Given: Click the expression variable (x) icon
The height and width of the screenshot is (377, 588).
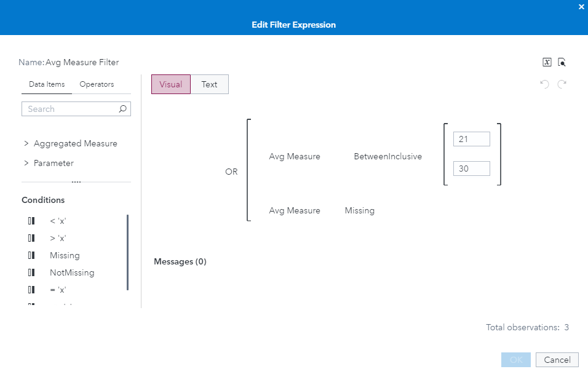Looking at the screenshot, I should click(547, 62).
